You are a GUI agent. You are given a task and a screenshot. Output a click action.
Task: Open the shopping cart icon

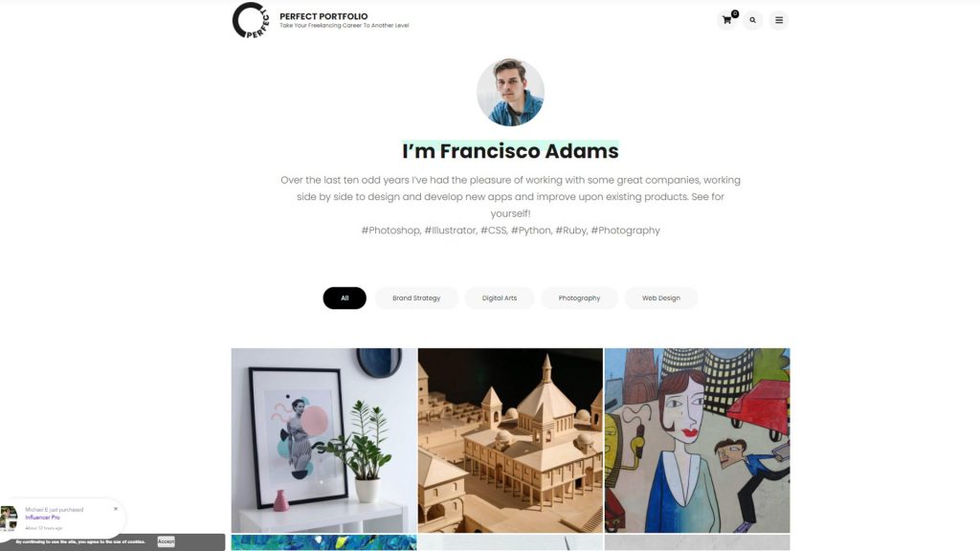click(727, 20)
